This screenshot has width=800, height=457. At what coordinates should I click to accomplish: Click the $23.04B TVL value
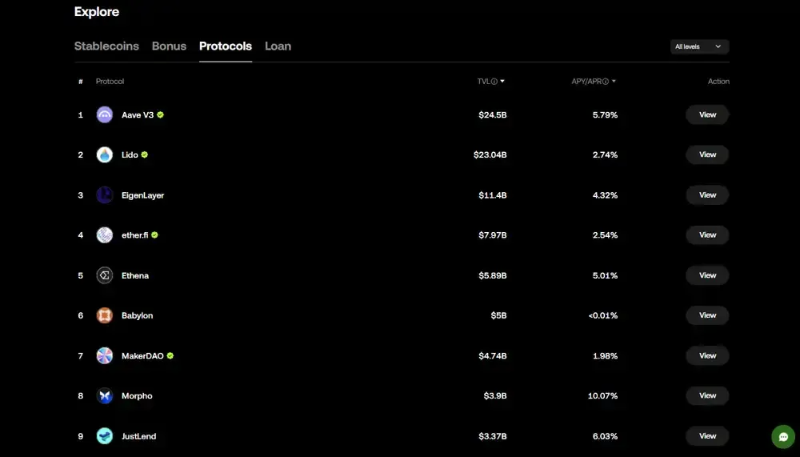tap(490, 155)
